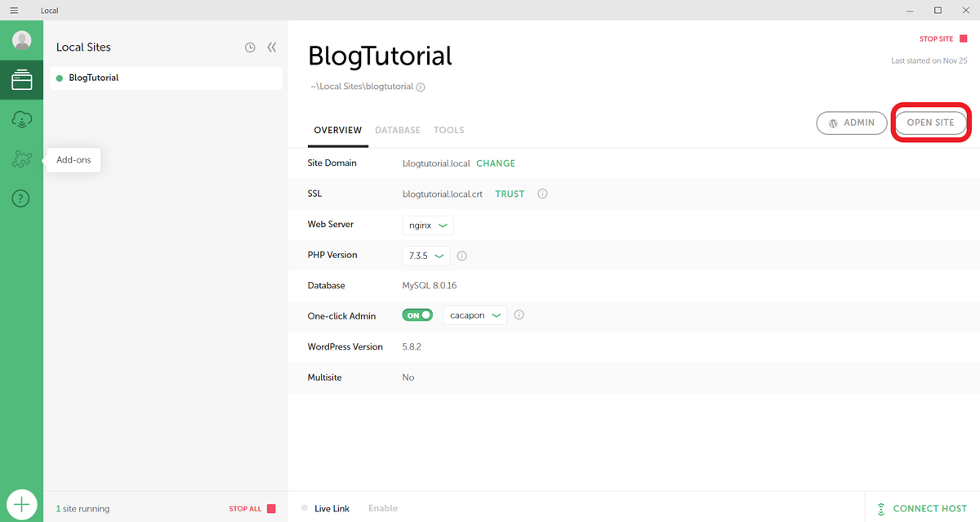
Task: Select the BlogTutorial site in list
Action: coord(166,78)
